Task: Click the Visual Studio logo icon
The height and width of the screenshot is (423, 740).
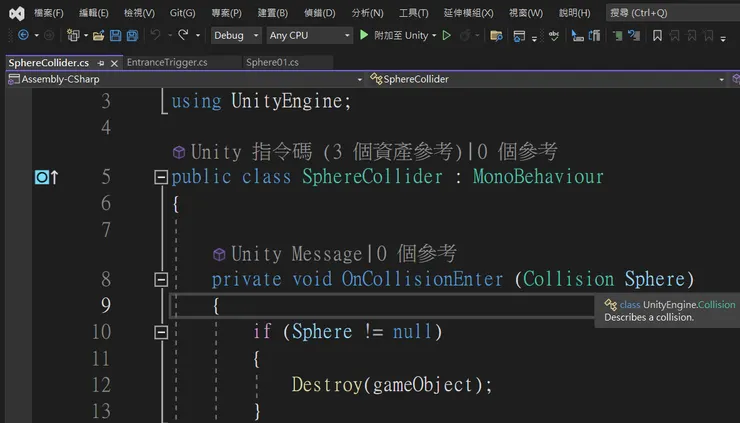Action: click(17, 13)
